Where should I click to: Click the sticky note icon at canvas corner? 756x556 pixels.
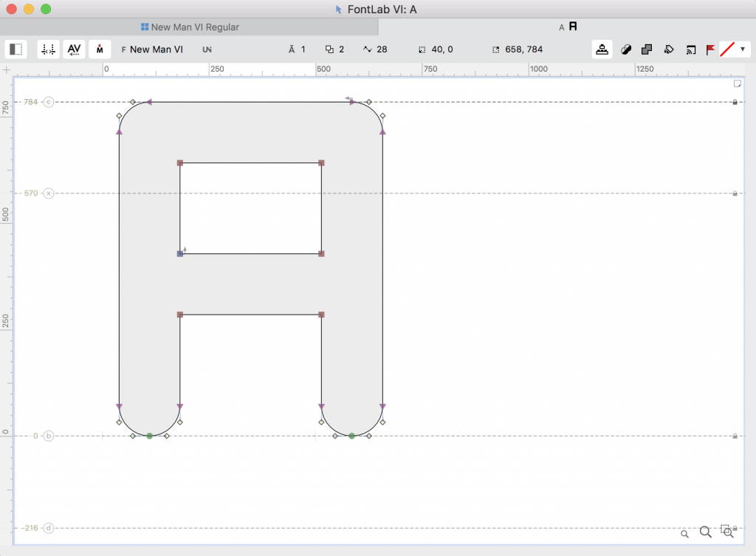point(736,83)
